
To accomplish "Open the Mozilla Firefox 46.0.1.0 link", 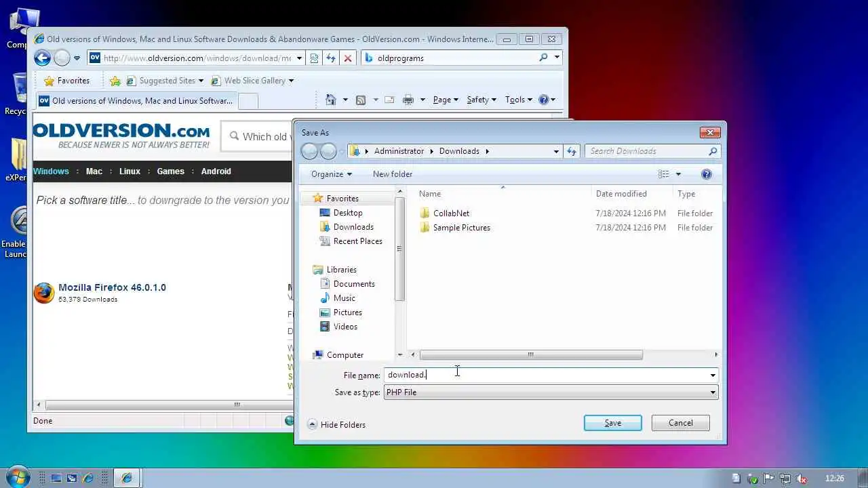I will pos(112,287).
